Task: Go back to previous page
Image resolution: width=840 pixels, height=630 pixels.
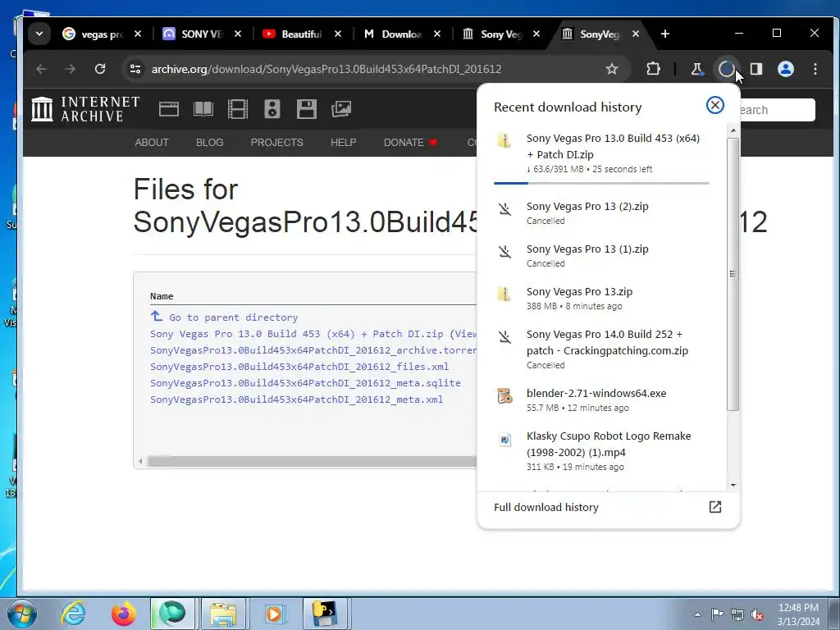Action: pyautogui.click(x=41, y=69)
